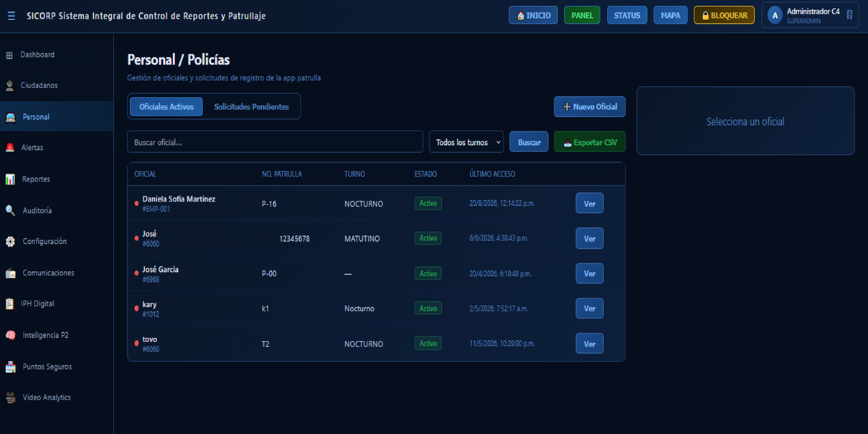Click the Buscar button
868x434 pixels.
coord(529,142)
